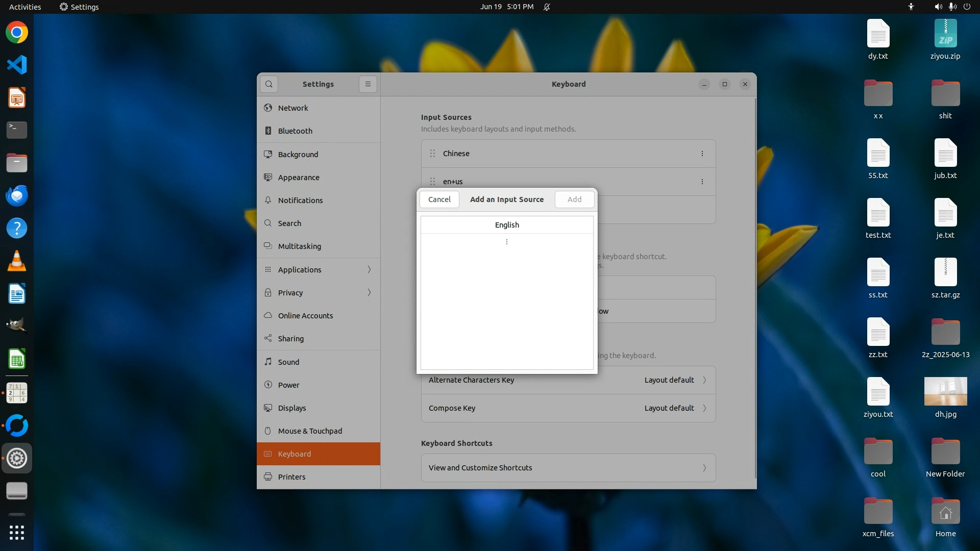This screenshot has height=551, width=980.
Task: Open the ziyou.zip desktop archive
Action: click(945, 34)
